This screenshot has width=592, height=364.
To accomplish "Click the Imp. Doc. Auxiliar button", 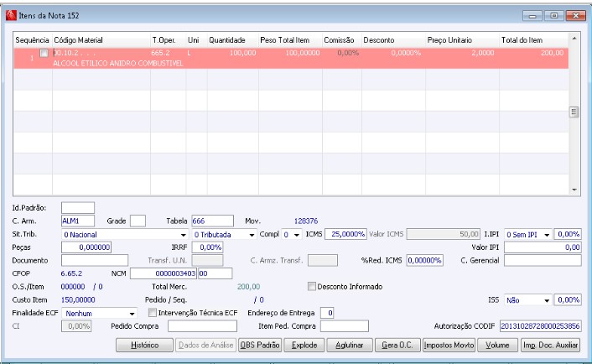I will point(550,345).
